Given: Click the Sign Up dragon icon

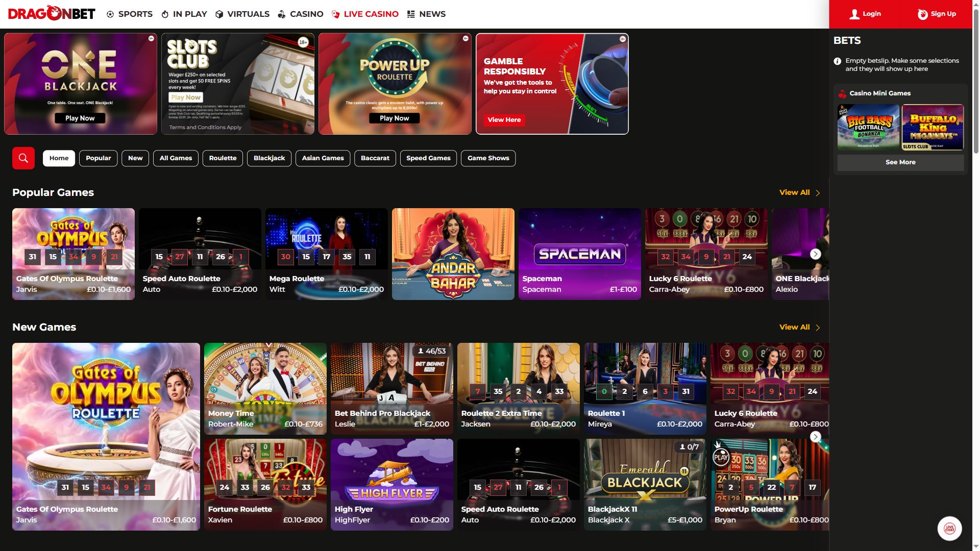Looking at the screenshot, I should (922, 14).
